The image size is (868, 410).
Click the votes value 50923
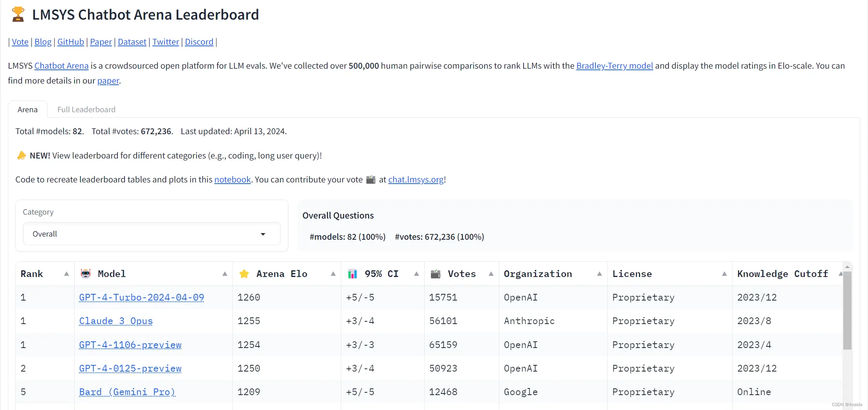pos(443,368)
